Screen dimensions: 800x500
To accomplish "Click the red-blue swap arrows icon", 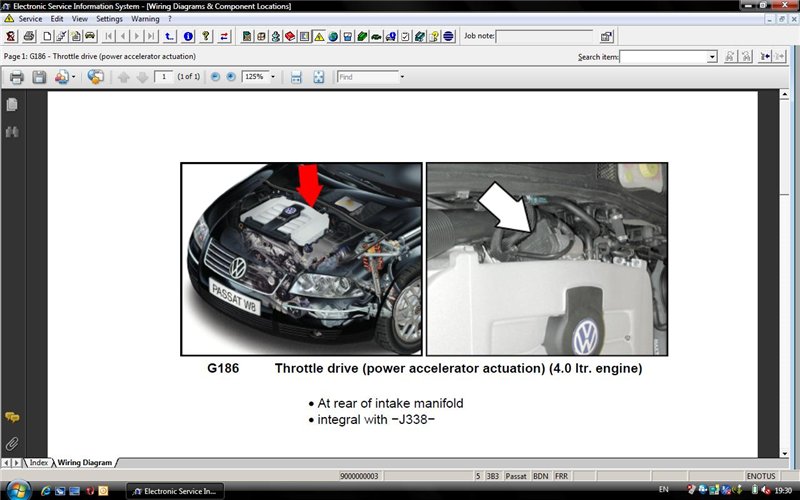I will tap(224, 36).
